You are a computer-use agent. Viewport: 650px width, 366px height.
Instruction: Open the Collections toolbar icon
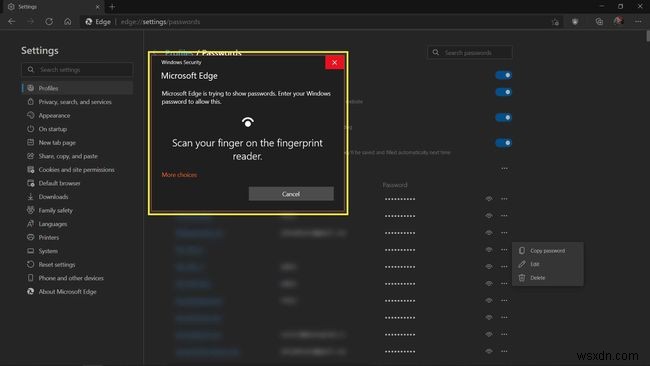599,22
